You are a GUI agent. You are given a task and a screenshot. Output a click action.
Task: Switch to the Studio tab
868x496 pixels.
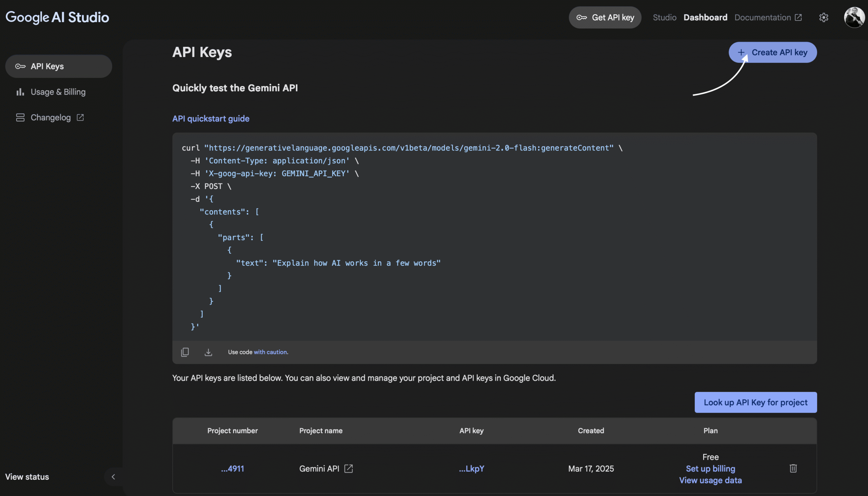(664, 17)
